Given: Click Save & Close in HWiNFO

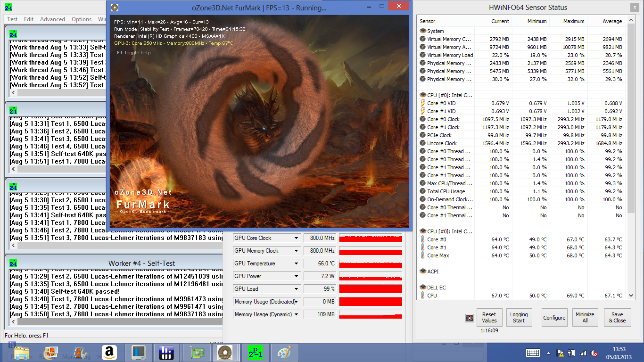Looking at the screenshot, I should click(x=617, y=317).
